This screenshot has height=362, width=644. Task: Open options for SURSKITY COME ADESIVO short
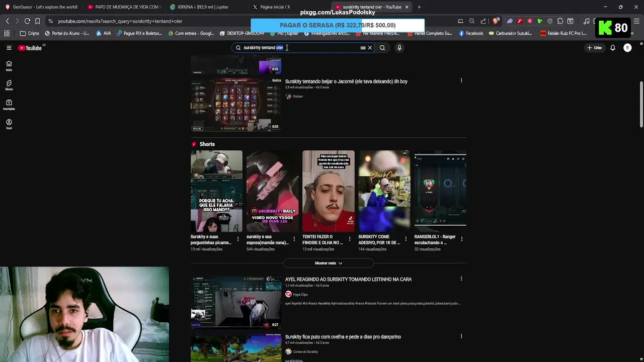[406, 239]
